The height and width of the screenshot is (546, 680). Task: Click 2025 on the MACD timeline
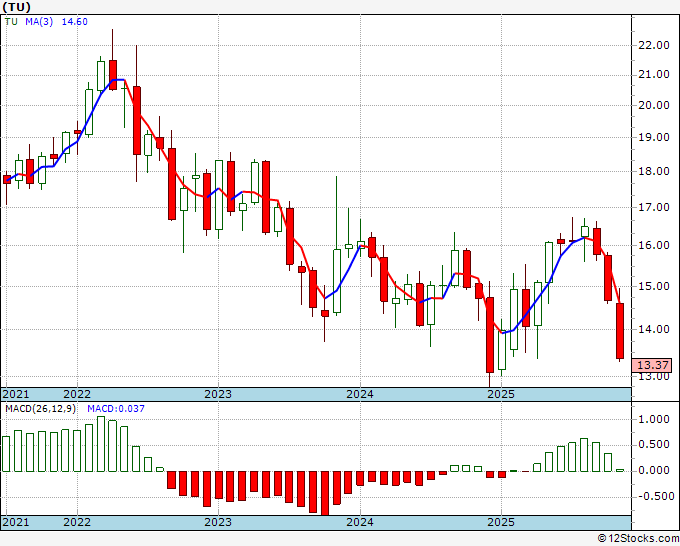(x=501, y=522)
